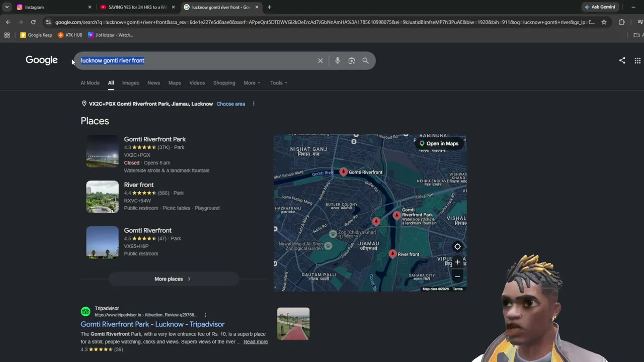This screenshot has width=644, height=362.
Task: Open the Google apps grid launcher
Action: [x=637, y=60]
